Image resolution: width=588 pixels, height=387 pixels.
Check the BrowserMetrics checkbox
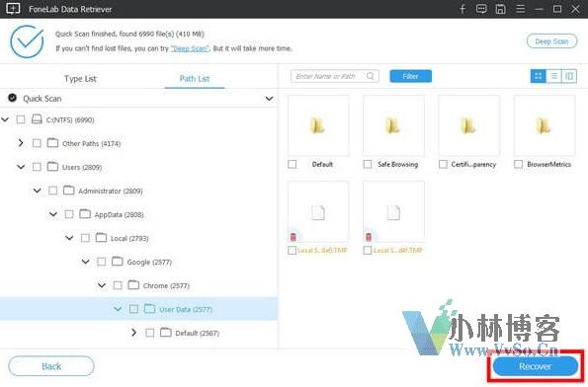click(518, 164)
